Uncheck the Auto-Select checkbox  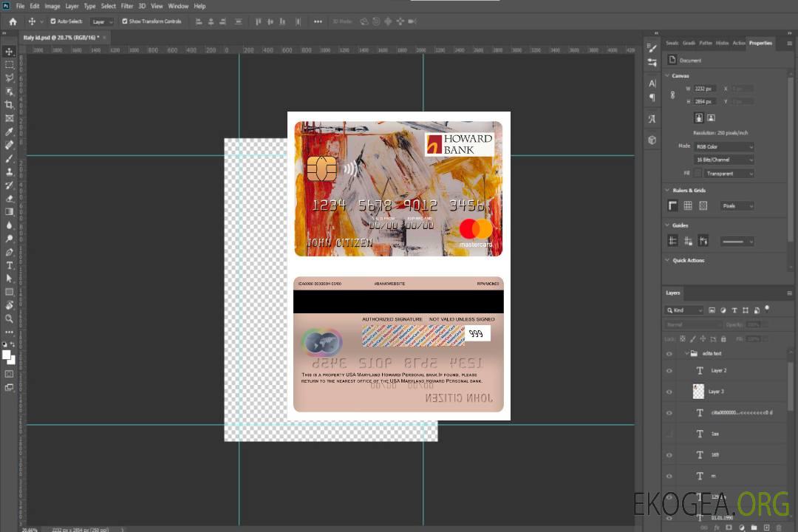pyautogui.click(x=52, y=21)
